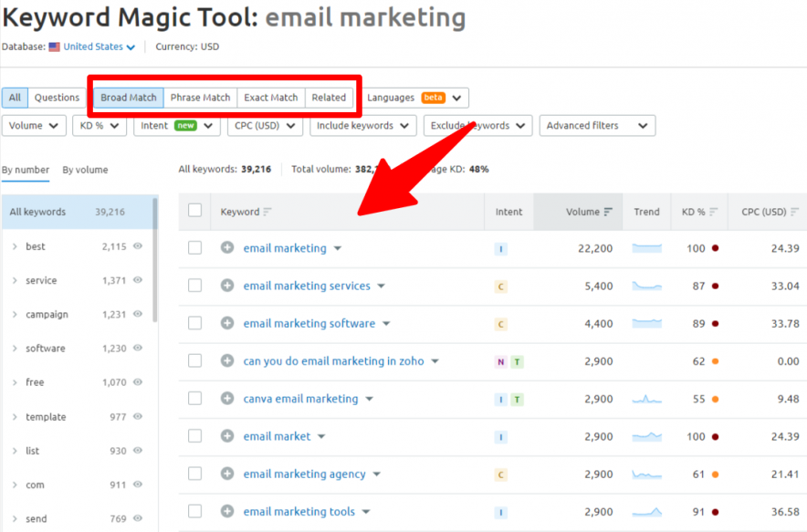Open the Advanced filters dropdown
807x532 pixels.
(x=597, y=125)
